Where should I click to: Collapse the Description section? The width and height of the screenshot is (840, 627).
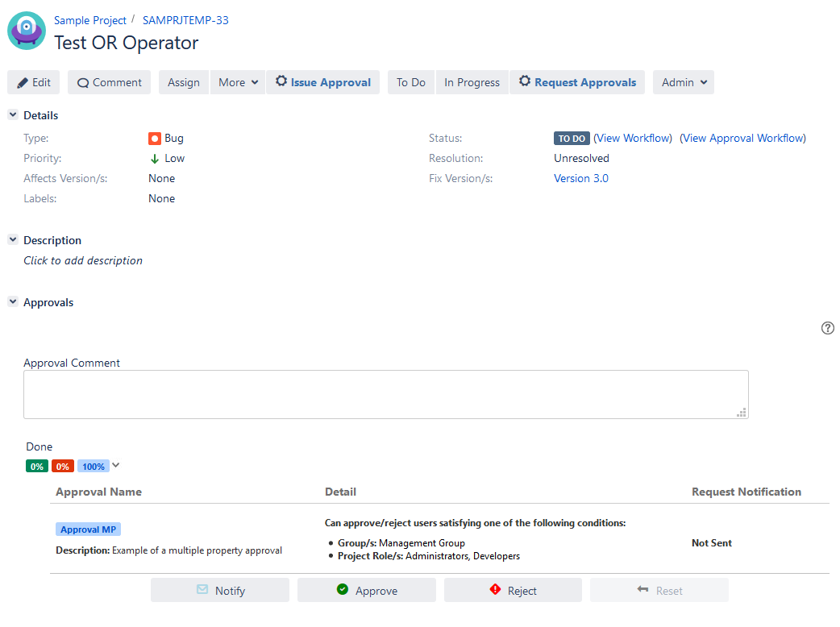pyautogui.click(x=13, y=240)
